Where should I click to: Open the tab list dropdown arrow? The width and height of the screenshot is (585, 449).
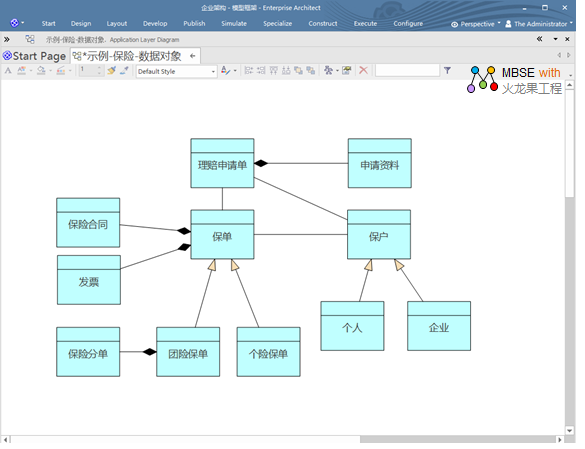click(x=556, y=39)
